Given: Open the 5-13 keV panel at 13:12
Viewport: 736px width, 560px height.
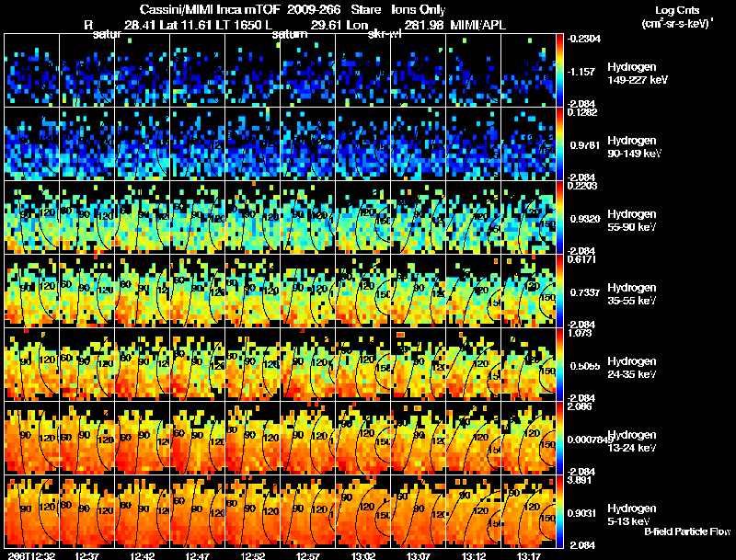Looking at the screenshot, I should pyautogui.click(x=473, y=512).
